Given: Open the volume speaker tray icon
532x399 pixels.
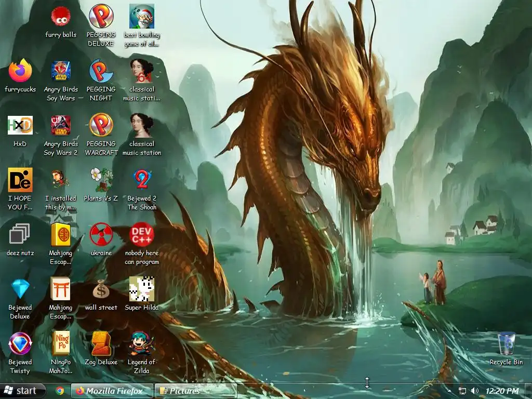Looking at the screenshot, I should (475, 391).
